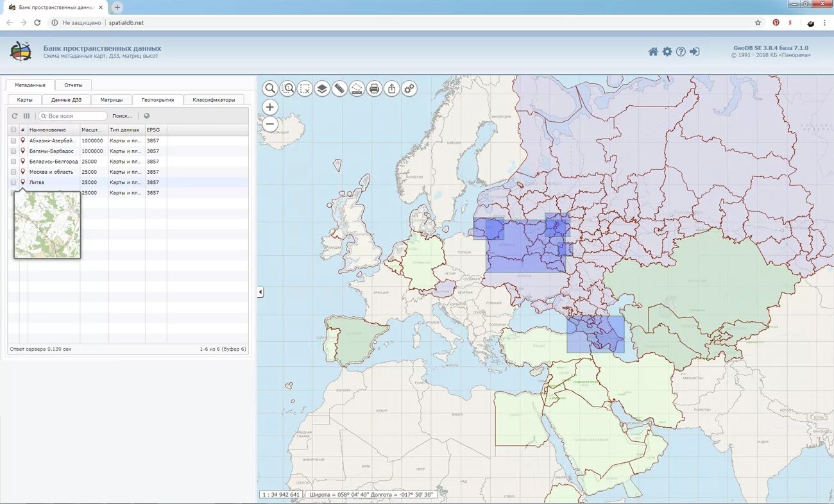The height and width of the screenshot is (504, 834).
Task: Bookmark page with browser star icon
Action: 758,22
